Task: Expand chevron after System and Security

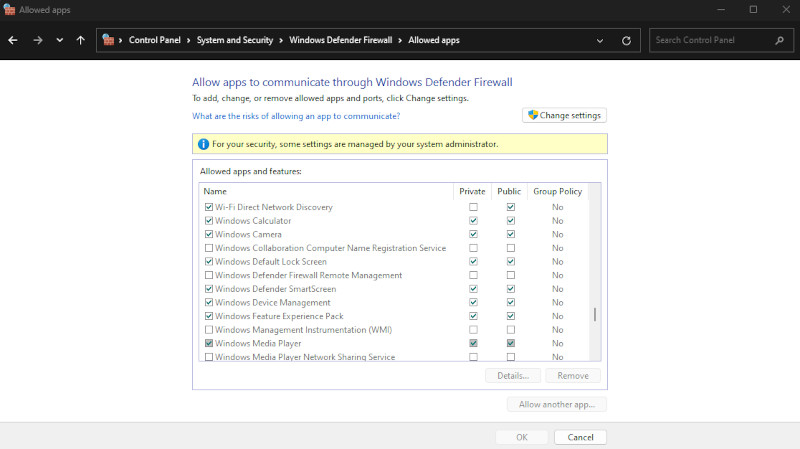Action: pos(281,40)
